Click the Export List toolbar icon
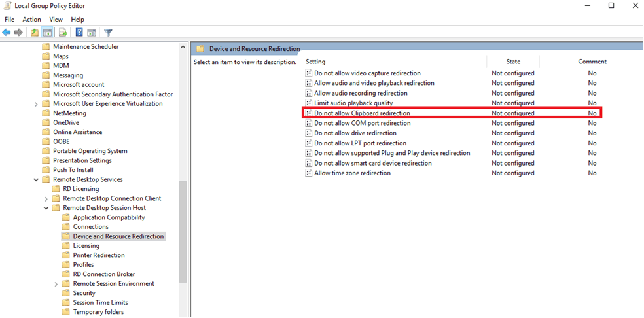 (x=63, y=33)
